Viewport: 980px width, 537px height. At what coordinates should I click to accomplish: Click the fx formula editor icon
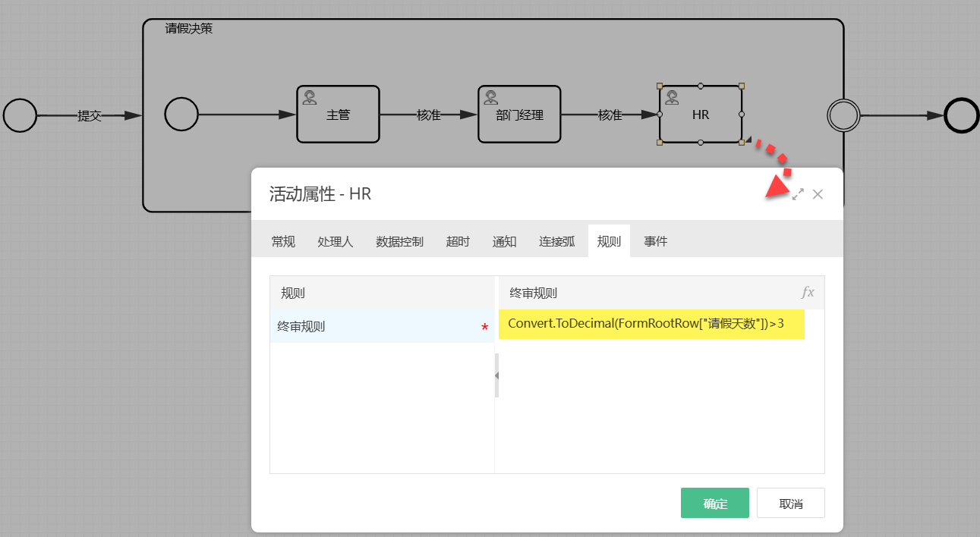tap(808, 293)
